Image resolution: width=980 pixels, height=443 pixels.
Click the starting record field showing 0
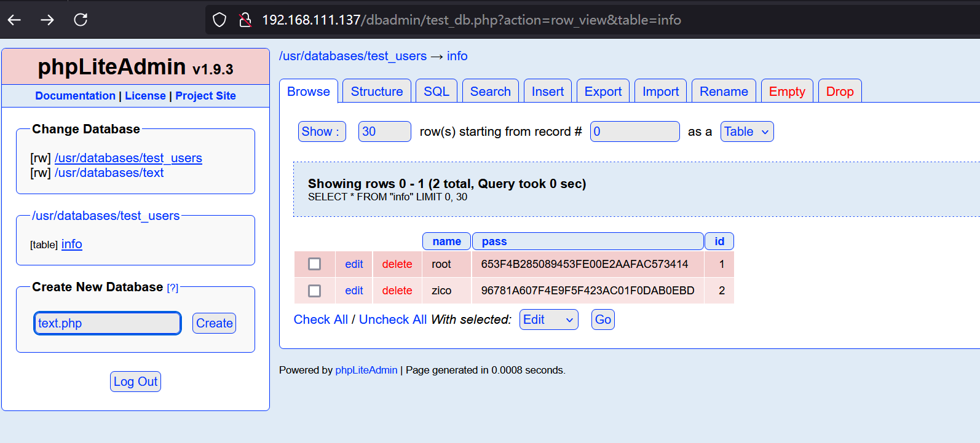point(635,131)
